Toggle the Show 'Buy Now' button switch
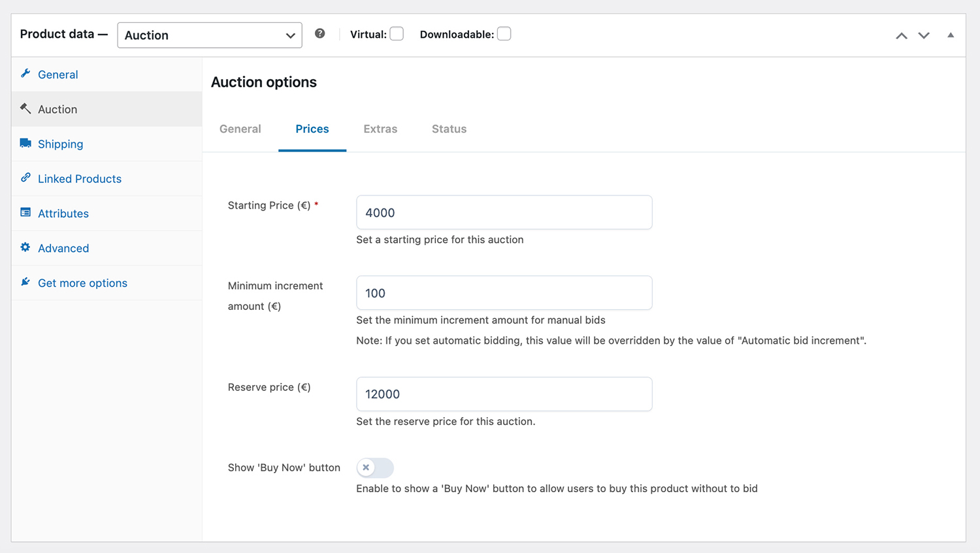The width and height of the screenshot is (980, 553). (375, 467)
